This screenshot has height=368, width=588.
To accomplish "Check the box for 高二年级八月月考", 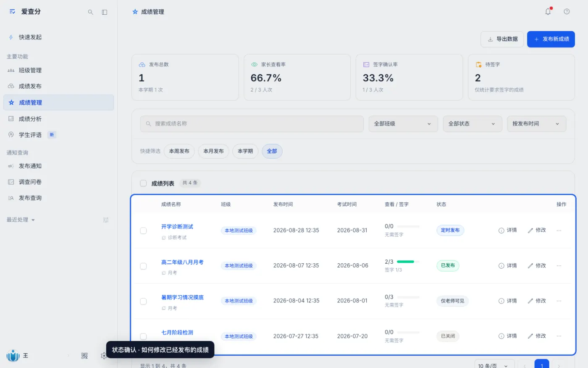I will pyautogui.click(x=143, y=266).
